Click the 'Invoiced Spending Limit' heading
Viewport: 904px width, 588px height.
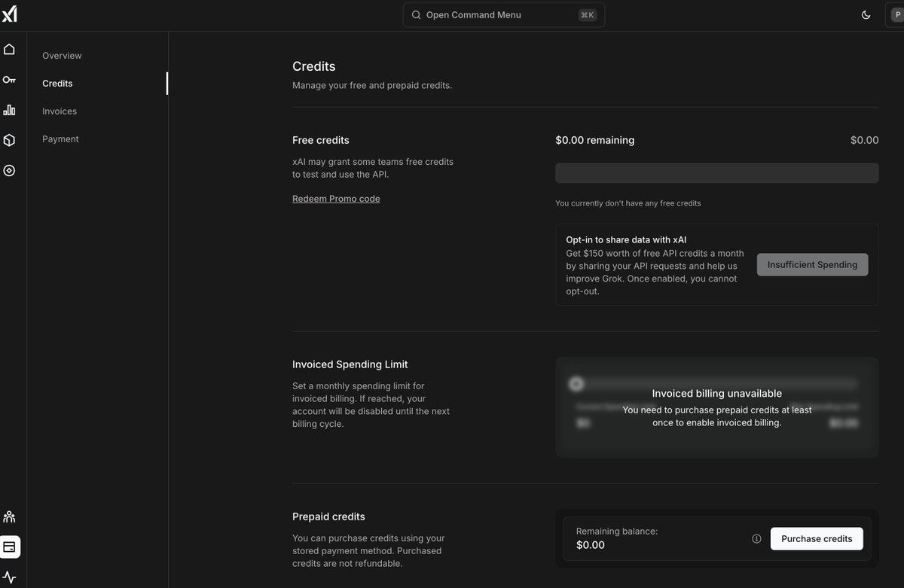pos(350,364)
